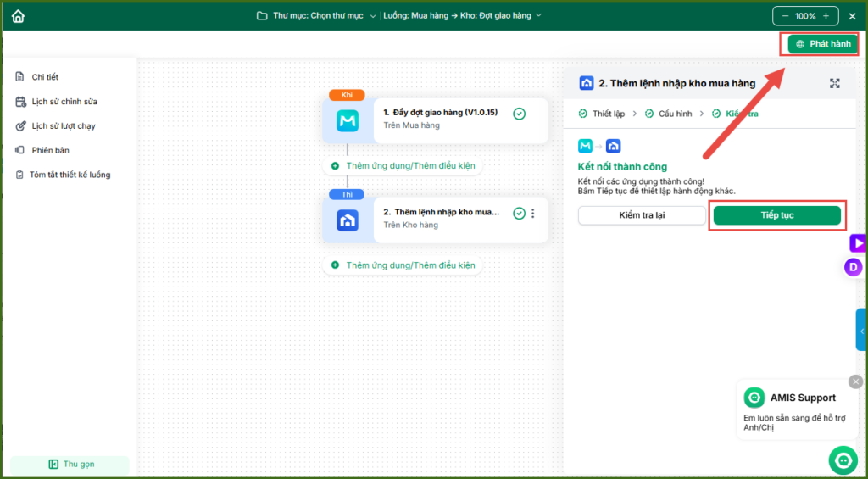The height and width of the screenshot is (479, 868).
Task: Click the Mua hàng app icon on step 1
Action: point(348,122)
